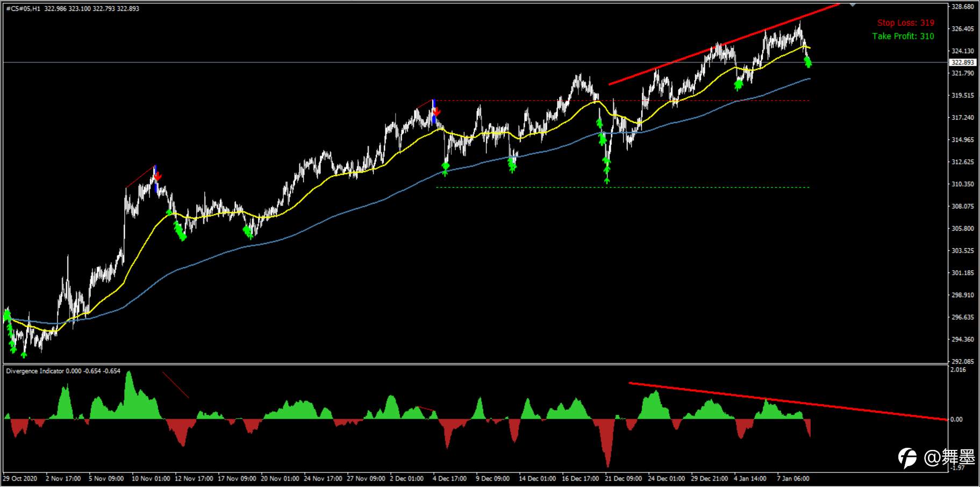Select the red falling trendline on indicator
Image resolution: width=980 pixels, height=487 pixels.
coord(788,401)
